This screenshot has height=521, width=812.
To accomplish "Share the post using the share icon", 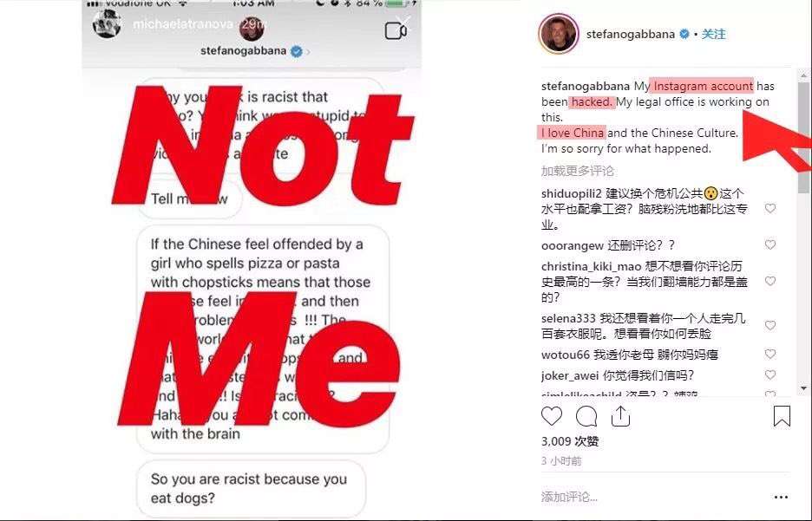I will click(x=620, y=416).
